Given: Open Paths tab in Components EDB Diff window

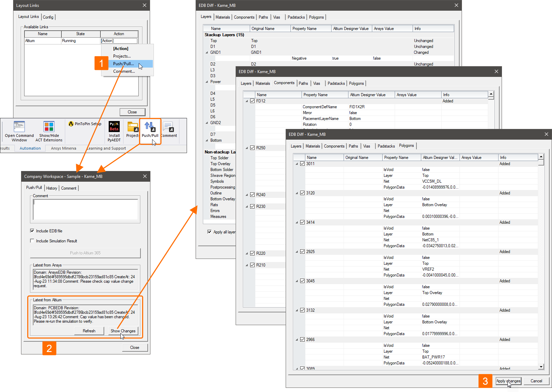Looking at the screenshot, I should click(303, 83).
